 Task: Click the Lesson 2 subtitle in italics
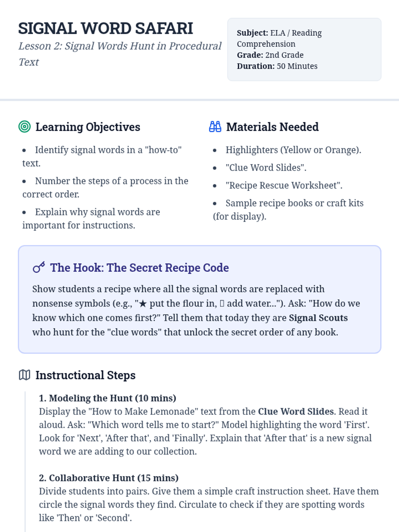120,54
